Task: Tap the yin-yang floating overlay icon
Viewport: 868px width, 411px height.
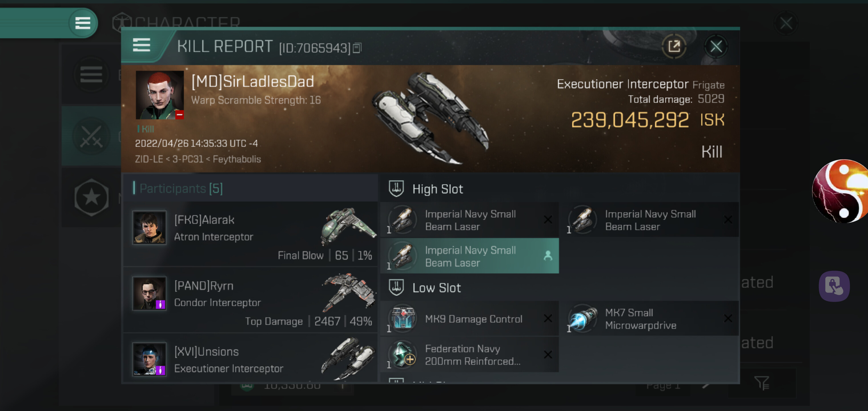Action: tap(840, 191)
